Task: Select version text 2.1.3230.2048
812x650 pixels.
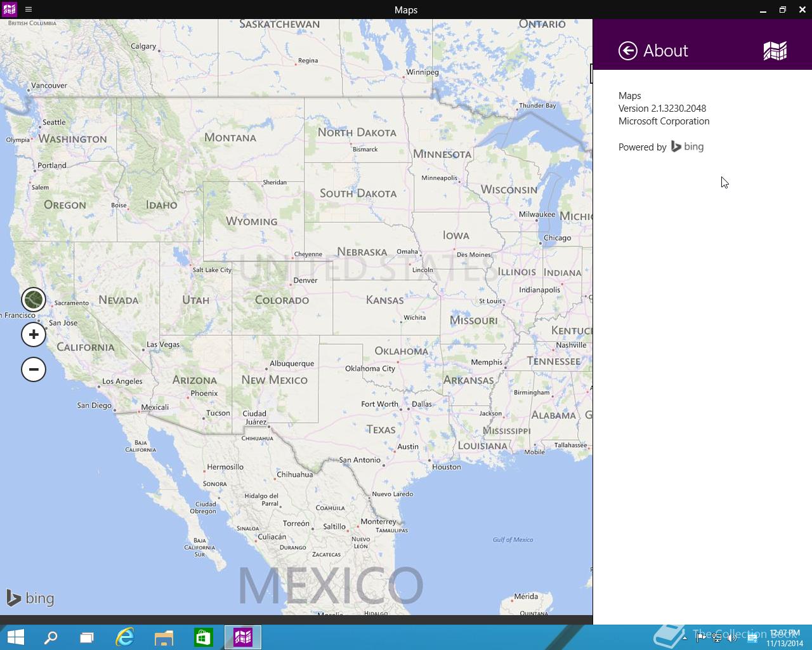Action: 679,109
